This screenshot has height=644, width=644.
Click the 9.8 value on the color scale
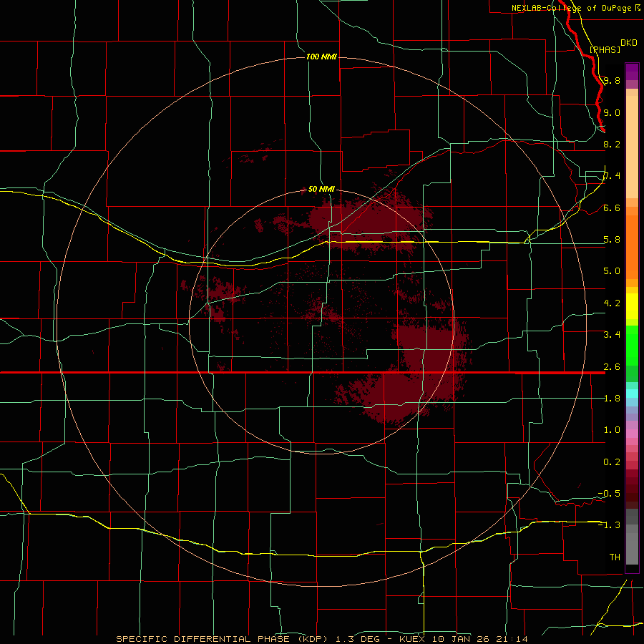click(612, 80)
